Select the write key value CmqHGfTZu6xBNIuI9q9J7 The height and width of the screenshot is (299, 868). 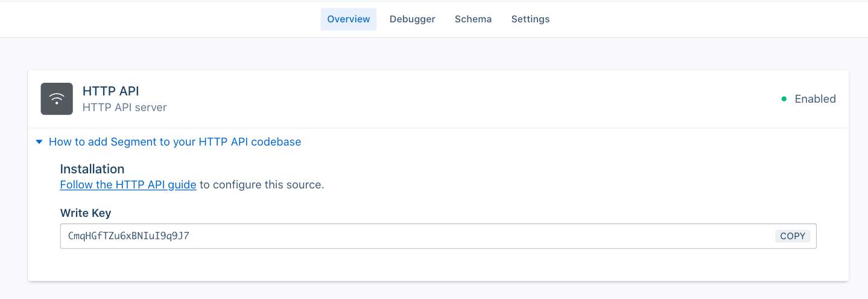[128, 236]
